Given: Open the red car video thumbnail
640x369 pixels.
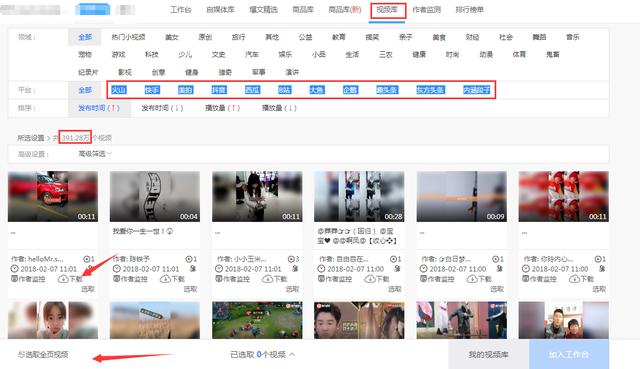Looking at the screenshot, I should [53, 196].
